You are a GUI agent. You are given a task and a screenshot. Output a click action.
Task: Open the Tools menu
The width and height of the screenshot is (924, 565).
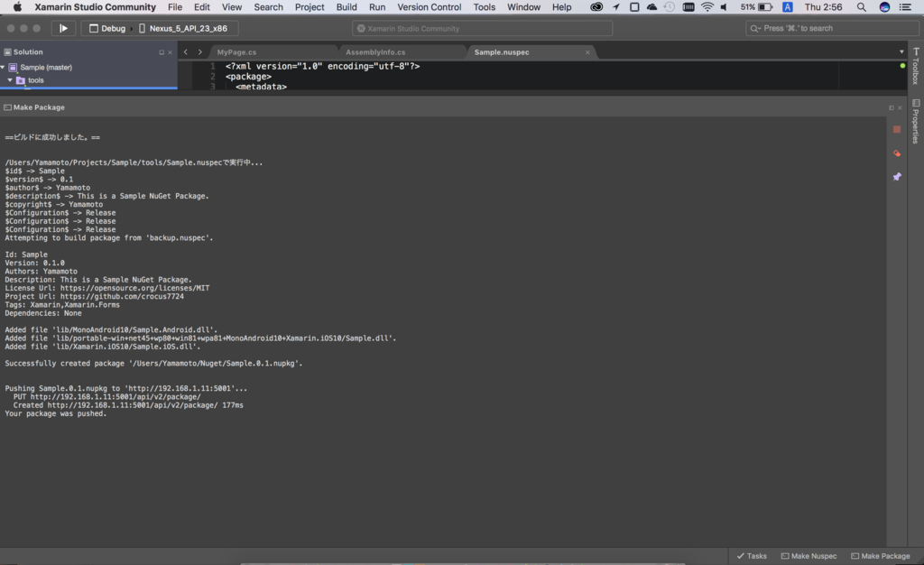(484, 7)
